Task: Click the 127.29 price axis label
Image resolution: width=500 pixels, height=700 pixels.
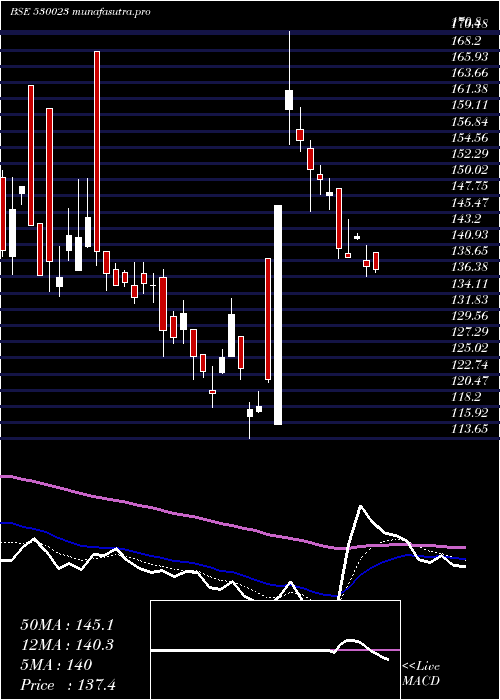Action: [x=470, y=332]
